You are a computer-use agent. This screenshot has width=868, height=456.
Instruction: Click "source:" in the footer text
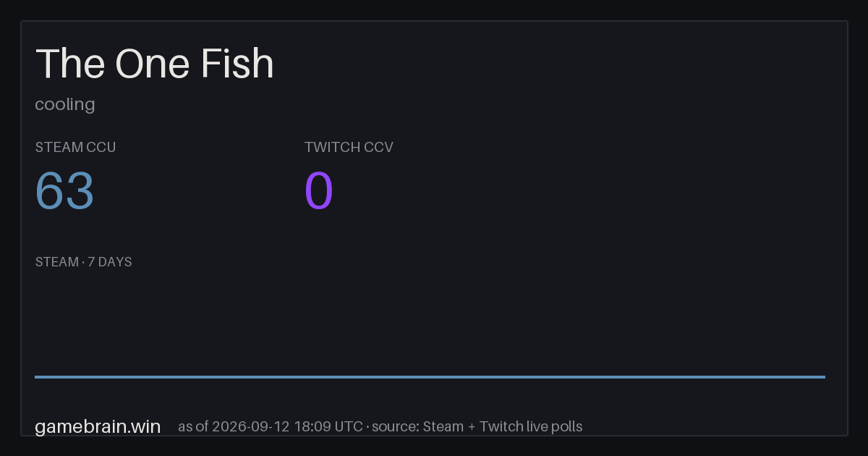click(396, 426)
